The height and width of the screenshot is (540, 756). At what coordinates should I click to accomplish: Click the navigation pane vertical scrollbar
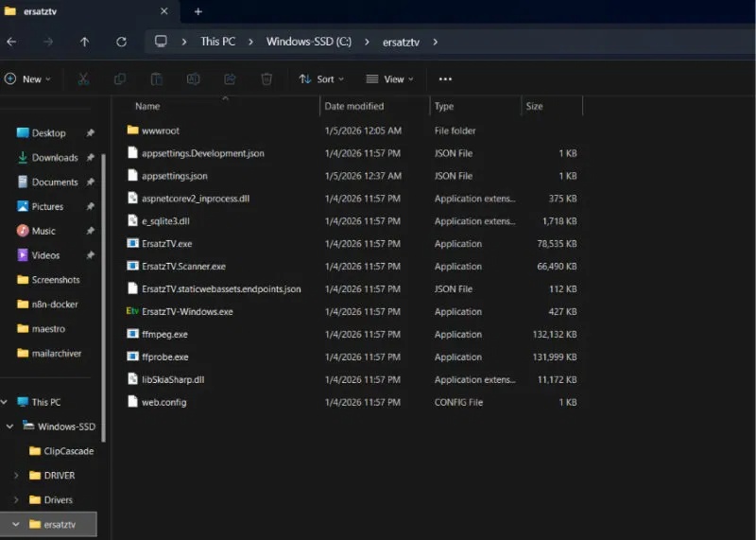point(104,284)
